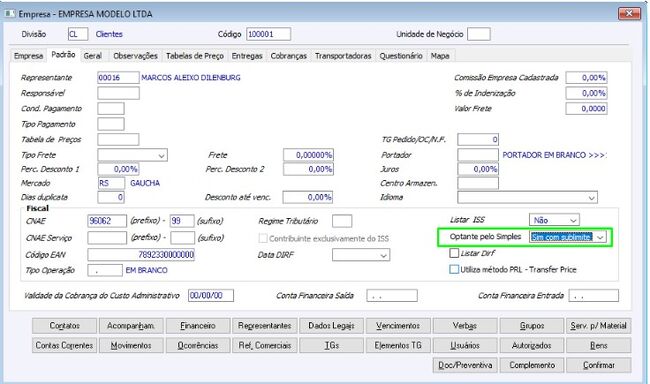Click the Conta Financeira Saída field
Viewport: 650px width, 384px height.
(392, 296)
